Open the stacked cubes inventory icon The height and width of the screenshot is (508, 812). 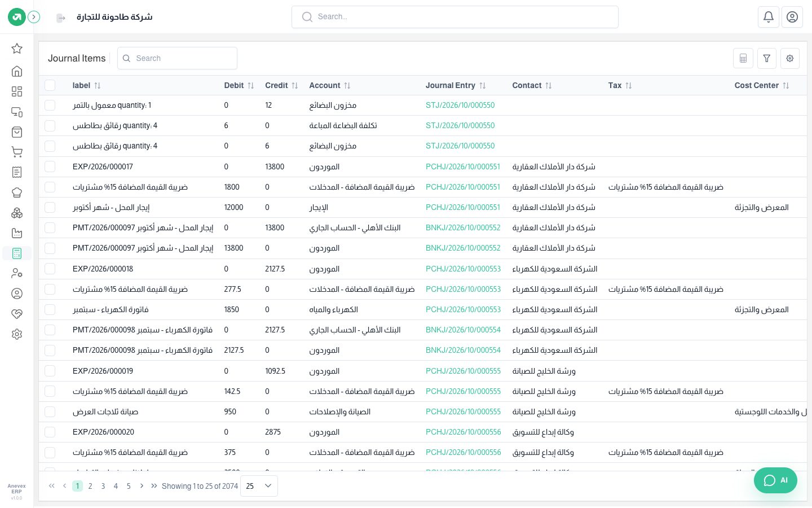(17, 213)
